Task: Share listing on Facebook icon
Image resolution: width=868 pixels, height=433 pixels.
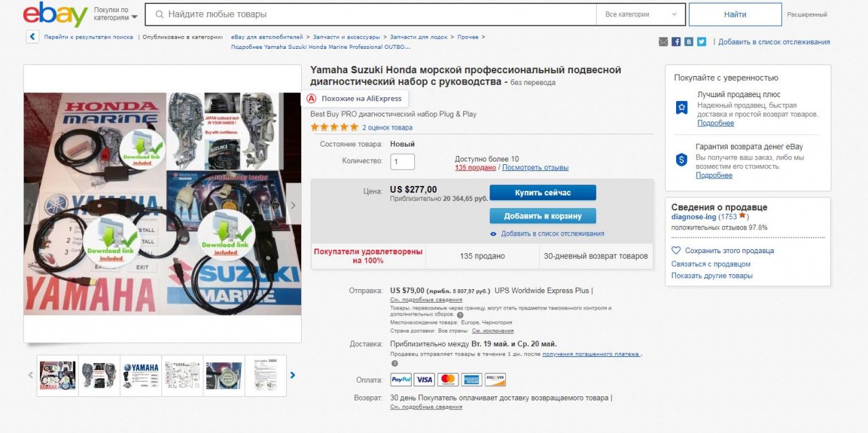Action: 676,41
